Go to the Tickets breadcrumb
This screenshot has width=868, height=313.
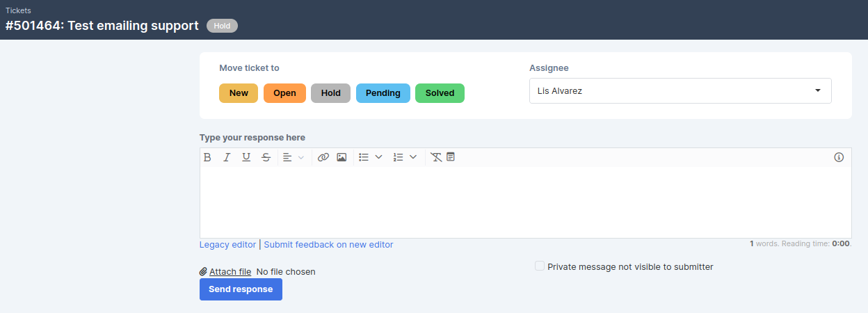point(18,10)
